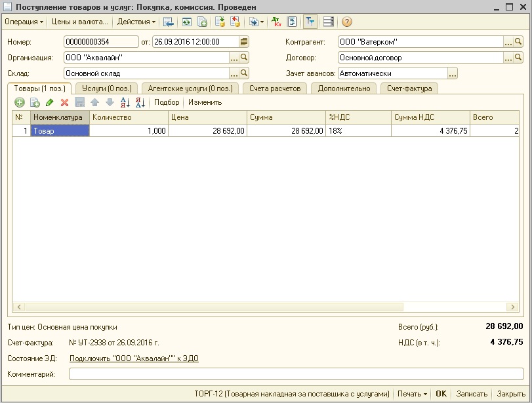Screen dimensions: 532x403
Task: Click the green add row icon
Action: 20,102
